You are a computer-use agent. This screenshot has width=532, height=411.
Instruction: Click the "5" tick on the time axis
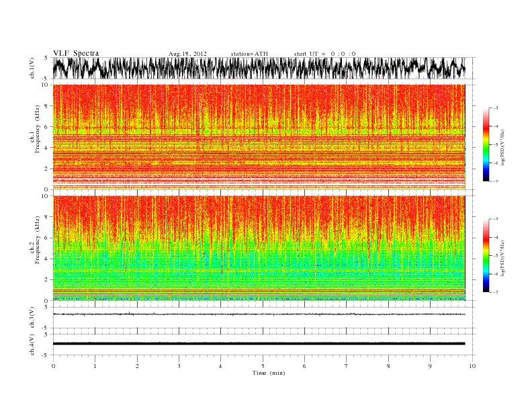click(263, 366)
